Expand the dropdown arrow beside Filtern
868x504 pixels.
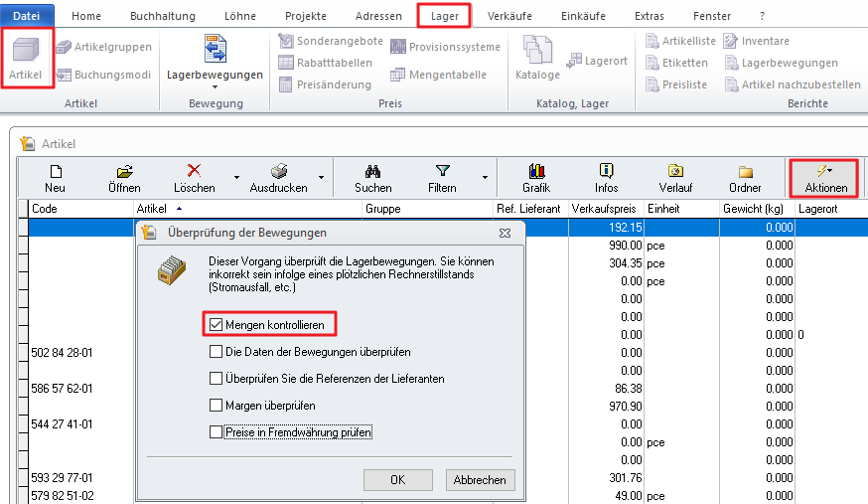(485, 178)
